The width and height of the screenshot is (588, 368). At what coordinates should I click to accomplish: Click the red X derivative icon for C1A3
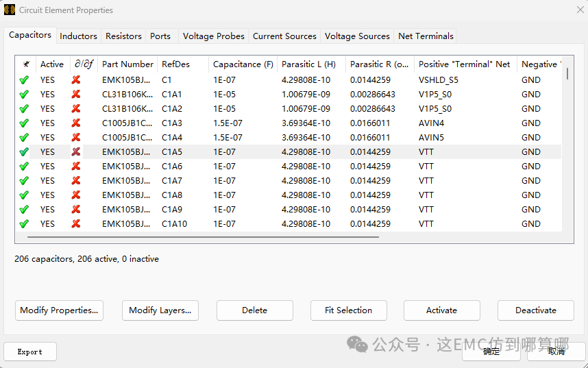coord(76,123)
